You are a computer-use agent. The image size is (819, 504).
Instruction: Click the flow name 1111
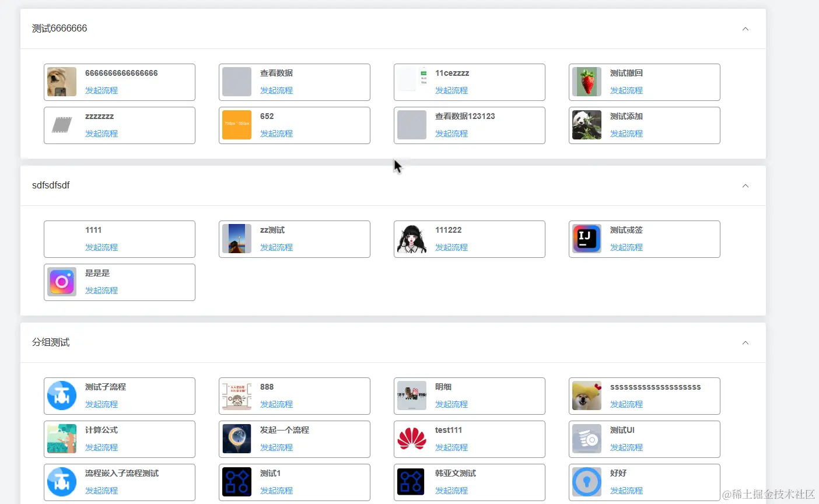click(93, 230)
